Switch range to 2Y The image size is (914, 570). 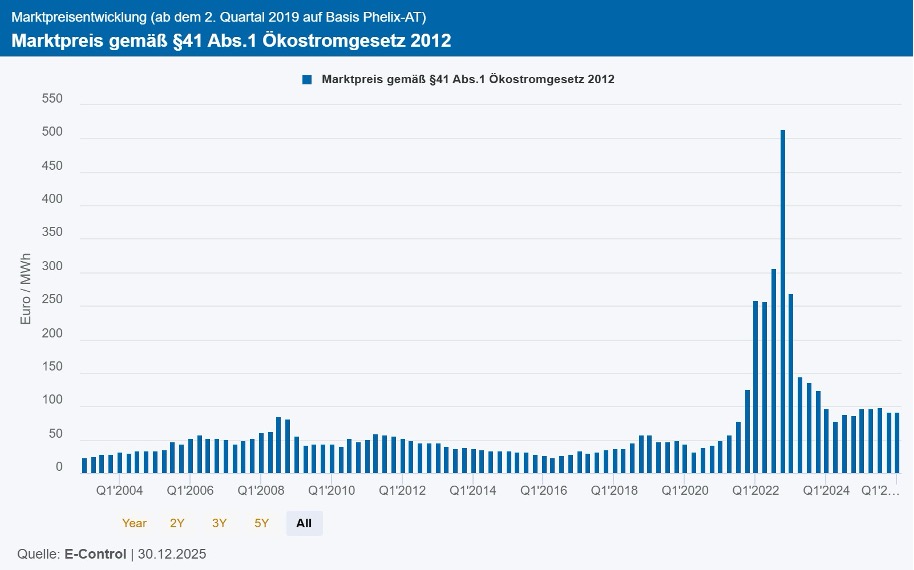click(x=177, y=523)
